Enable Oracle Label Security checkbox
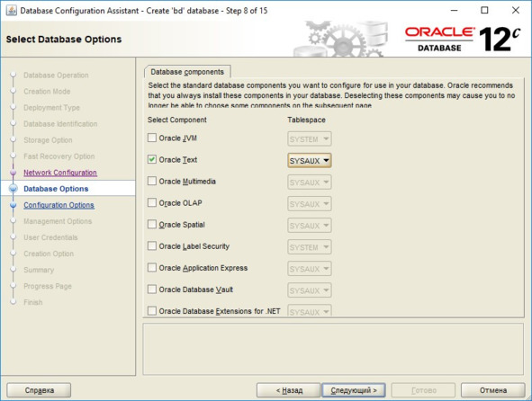The image size is (532, 401). (152, 245)
